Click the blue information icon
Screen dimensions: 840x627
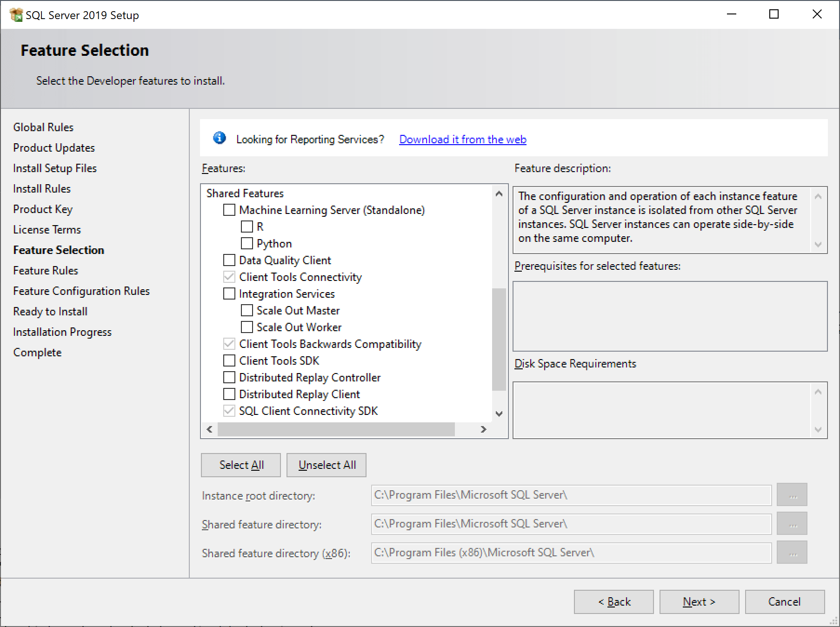220,138
